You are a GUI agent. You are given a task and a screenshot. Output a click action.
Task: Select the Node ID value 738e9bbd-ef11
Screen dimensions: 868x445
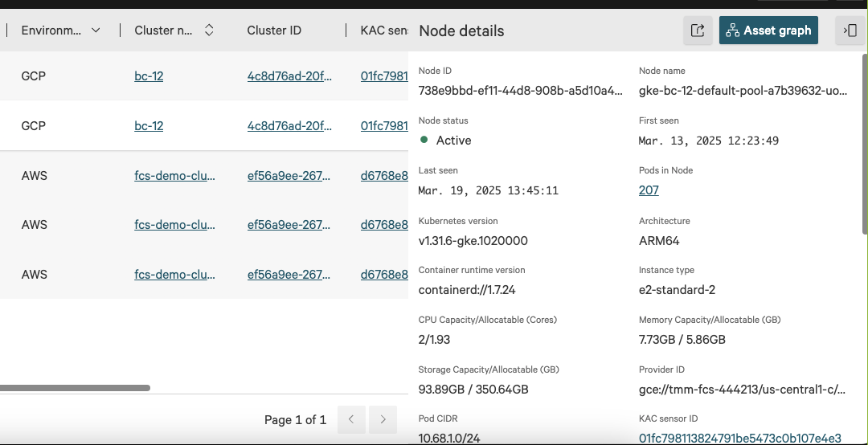pyautogui.click(x=520, y=91)
